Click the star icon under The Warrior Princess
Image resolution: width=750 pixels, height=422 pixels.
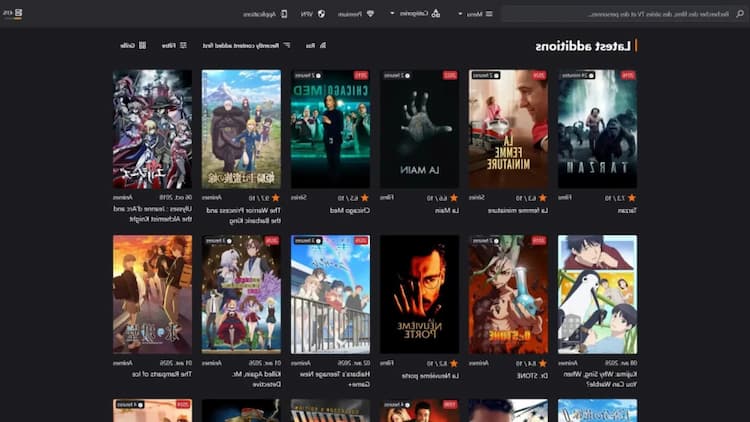(276, 198)
